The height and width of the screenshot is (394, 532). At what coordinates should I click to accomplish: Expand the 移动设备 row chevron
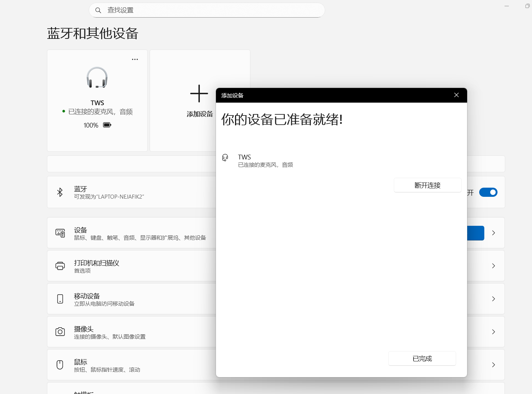(x=494, y=299)
